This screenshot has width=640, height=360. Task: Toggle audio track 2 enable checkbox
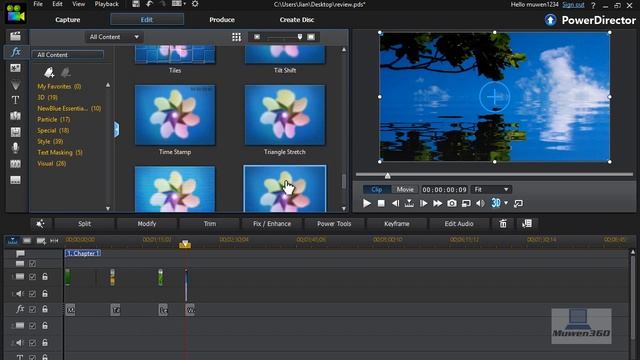click(x=33, y=343)
